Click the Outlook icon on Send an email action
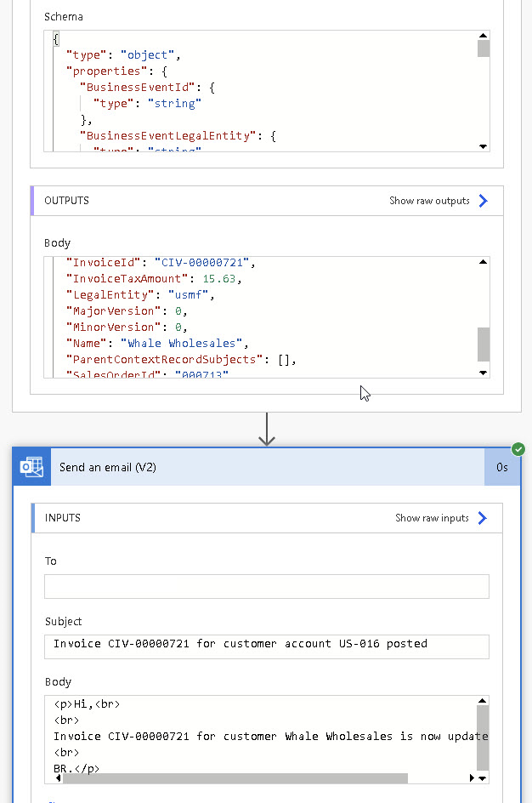 (x=31, y=467)
